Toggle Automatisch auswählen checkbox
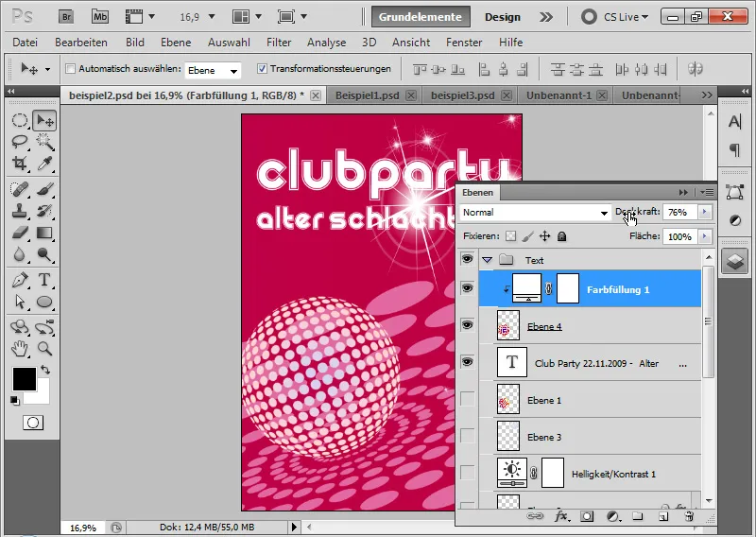756x537 pixels. pos(70,68)
